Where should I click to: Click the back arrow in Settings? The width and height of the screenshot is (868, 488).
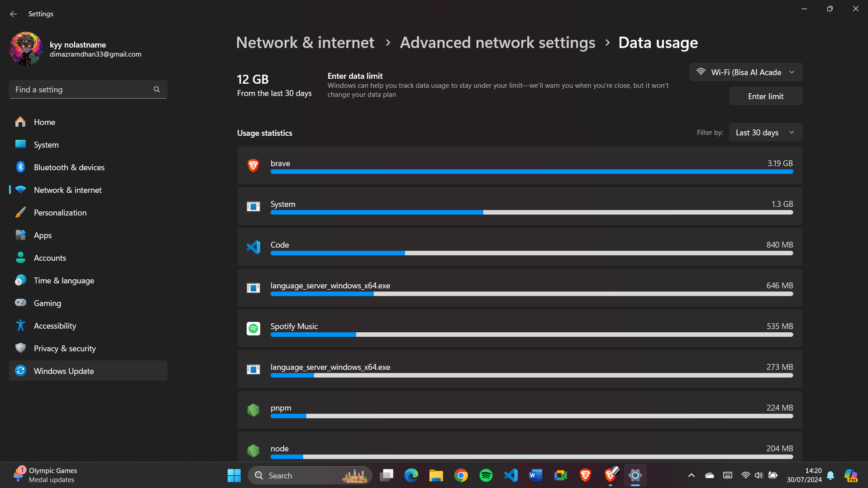pyautogui.click(x=14, y=14)
